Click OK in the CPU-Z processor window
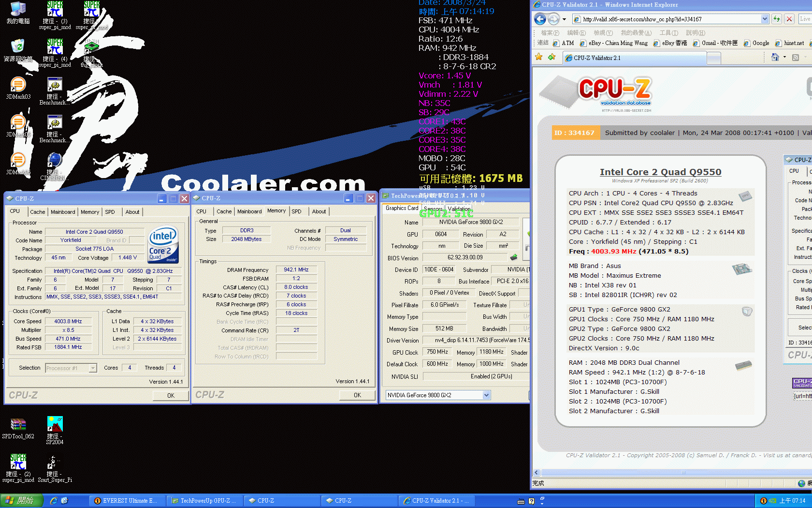This screenshot has width=812, height=508. click(x=171, y=395)
